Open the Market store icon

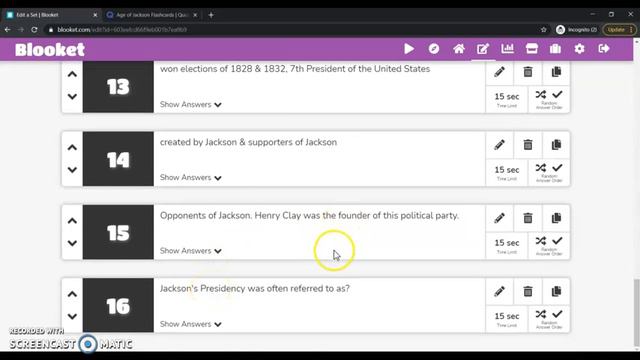coord(531,49)
